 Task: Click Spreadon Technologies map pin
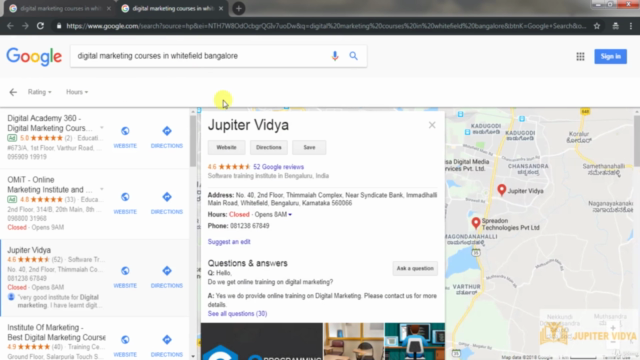pyautogui.click(x=476, y=223)
